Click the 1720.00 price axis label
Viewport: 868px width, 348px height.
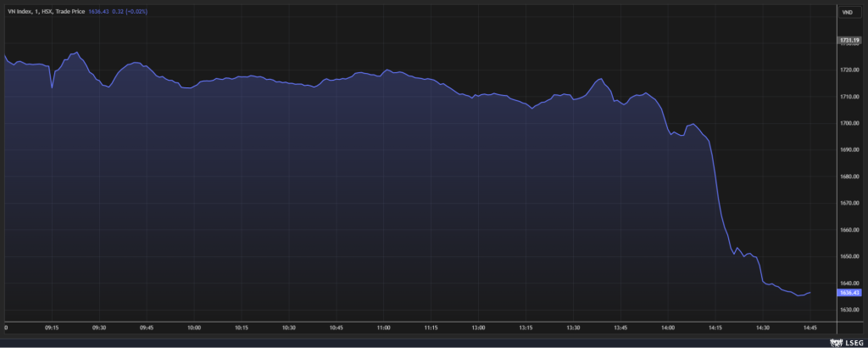click(x=849, y=70)
